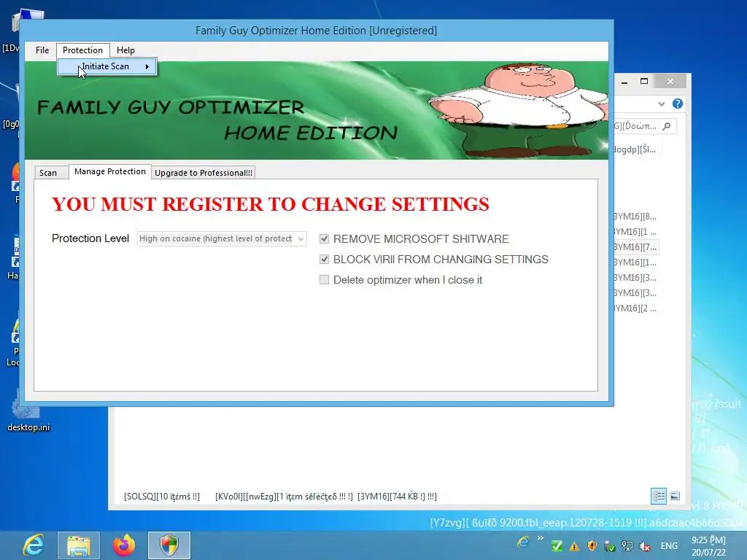Click the Family Guy Optimizer title bar

pyautogui.click(x=316, y=31)
